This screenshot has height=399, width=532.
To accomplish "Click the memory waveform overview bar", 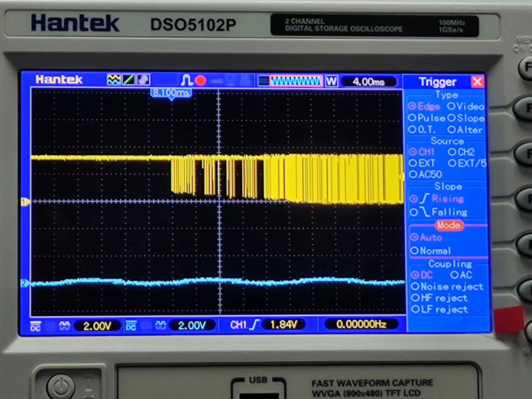I will coord(290,81).
